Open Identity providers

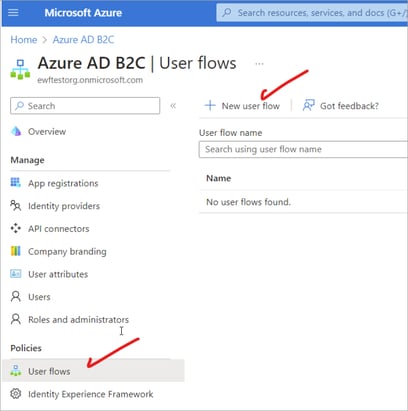click(64, 206)
